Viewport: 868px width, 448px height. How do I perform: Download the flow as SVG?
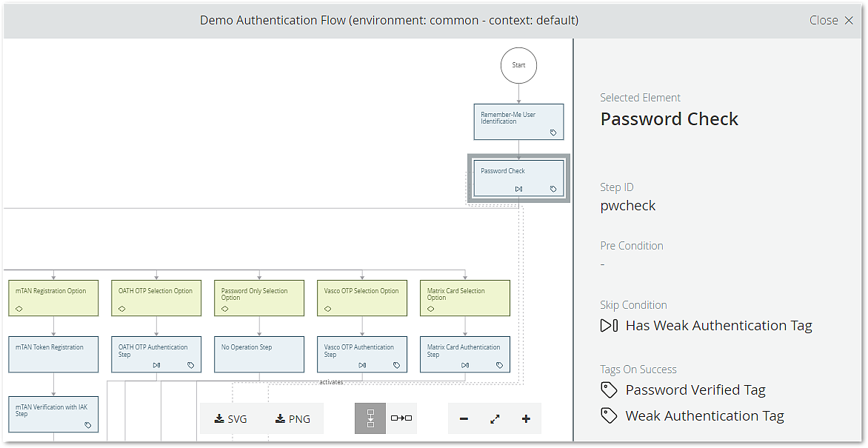pos(231,419)
